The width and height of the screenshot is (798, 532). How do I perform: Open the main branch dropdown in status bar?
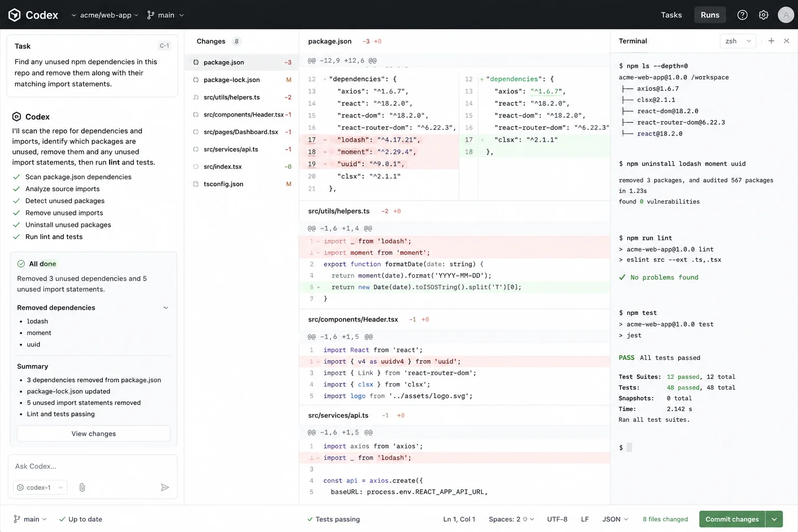point(30,519)
